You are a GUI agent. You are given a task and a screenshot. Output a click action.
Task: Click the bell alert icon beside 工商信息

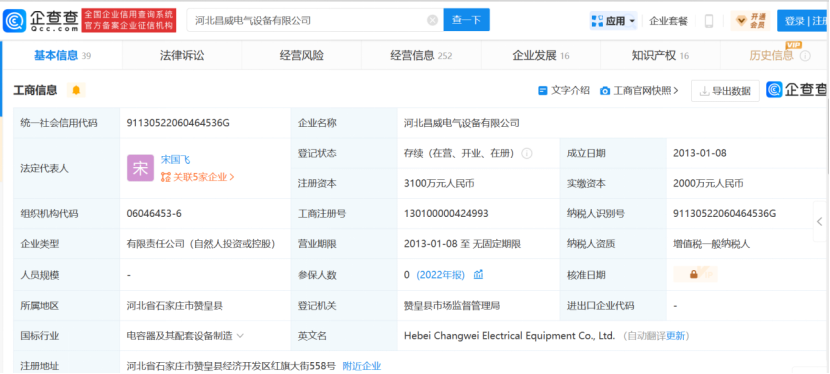click(76, 90)
